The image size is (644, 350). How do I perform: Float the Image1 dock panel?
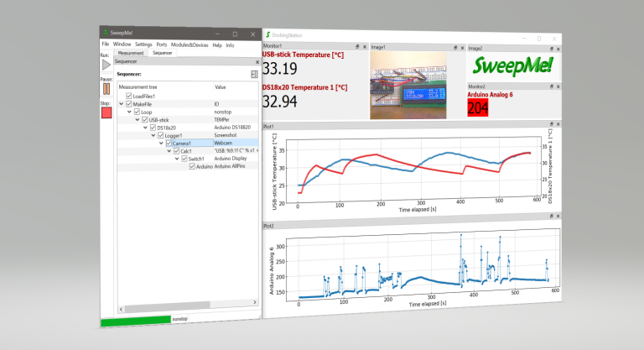tap(455, 48)
